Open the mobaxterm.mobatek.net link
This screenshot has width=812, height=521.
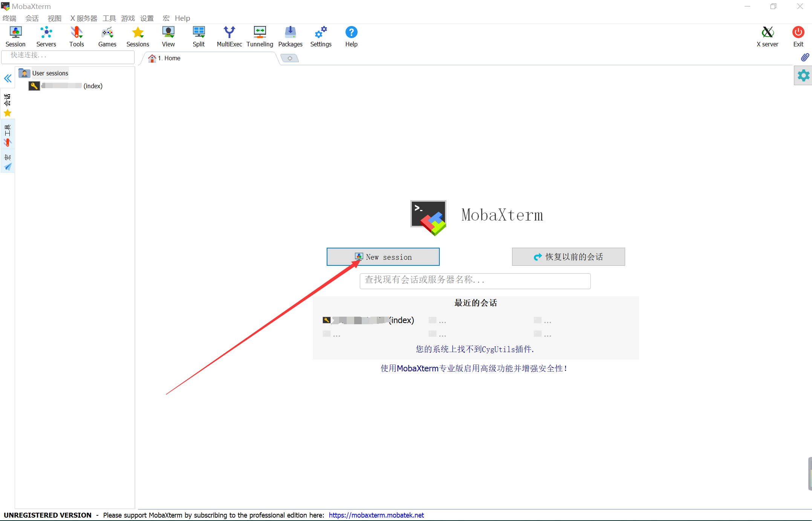coord(376,515)
